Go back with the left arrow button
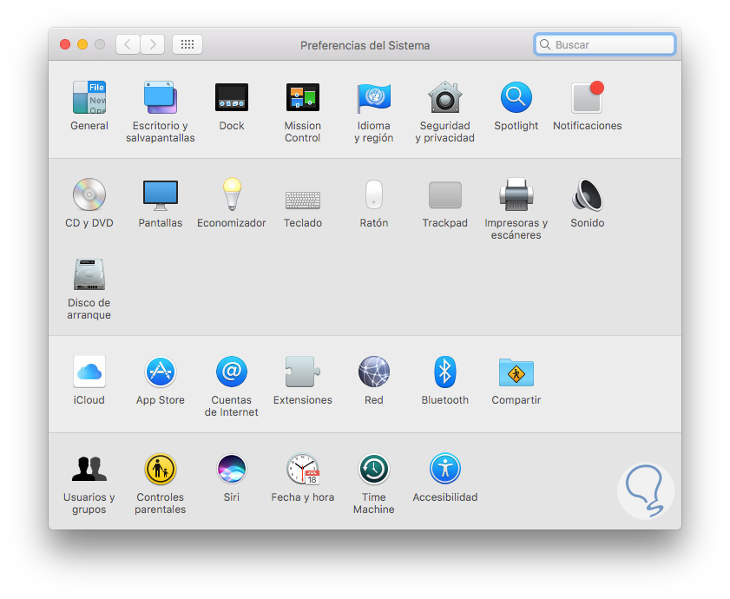Image resolution: width=730 pixels, height=599 pixels. (x=128, y=45)
